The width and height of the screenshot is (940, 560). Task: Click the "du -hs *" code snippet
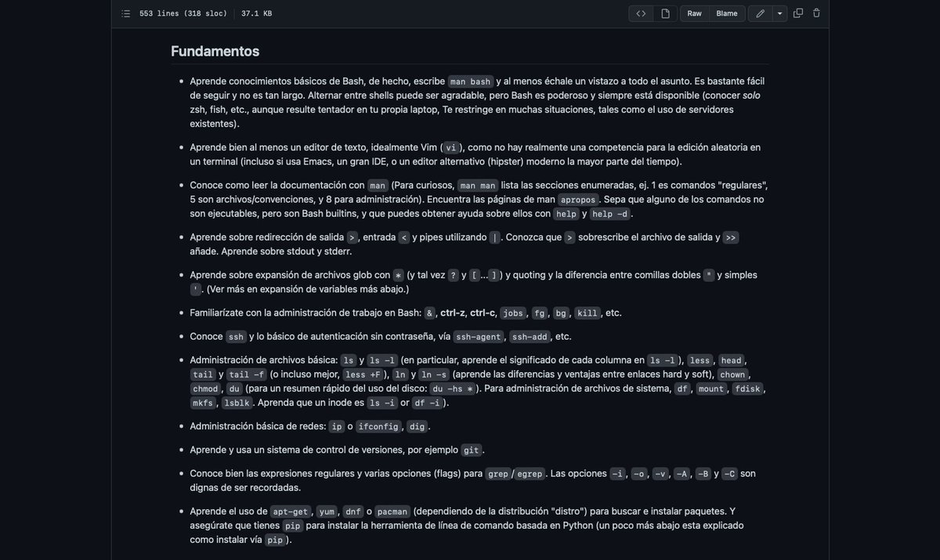tap(453, 388)
